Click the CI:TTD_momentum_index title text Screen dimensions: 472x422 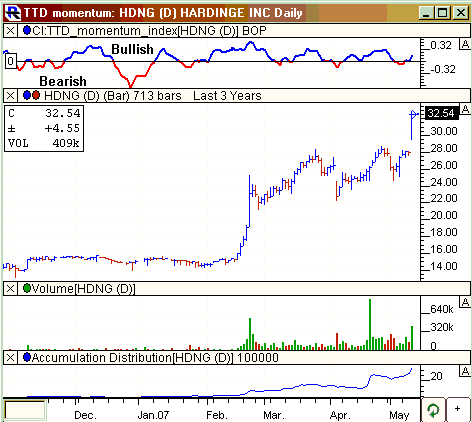[149, 31]
